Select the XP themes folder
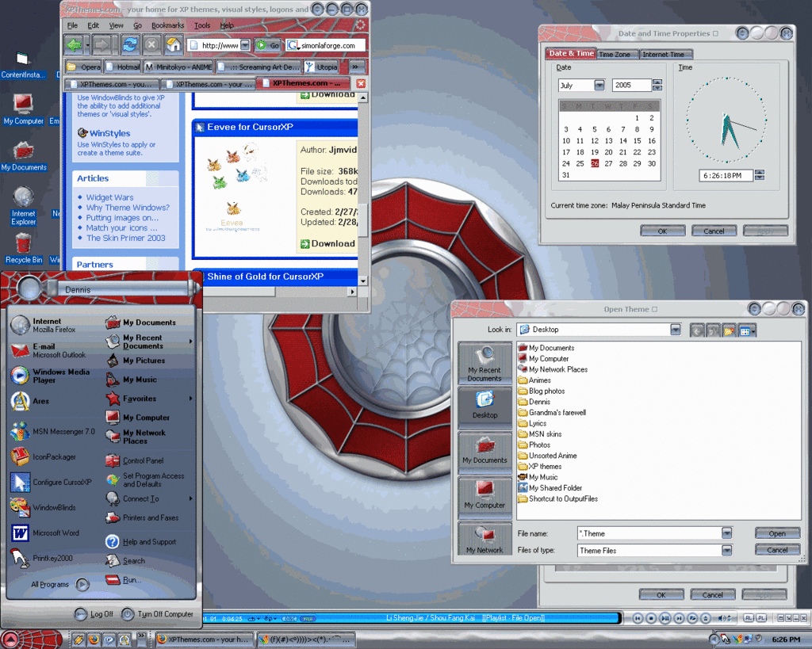 [x=540, y=466]
